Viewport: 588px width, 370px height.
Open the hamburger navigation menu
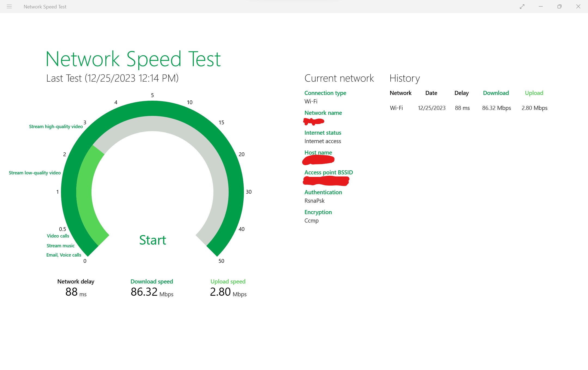click(x=9, y=7)
